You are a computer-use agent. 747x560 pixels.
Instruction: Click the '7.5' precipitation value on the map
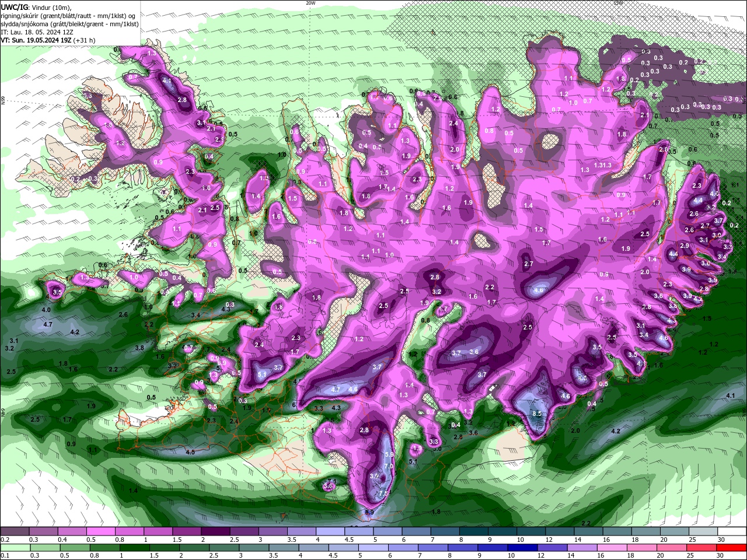(383, 494)
